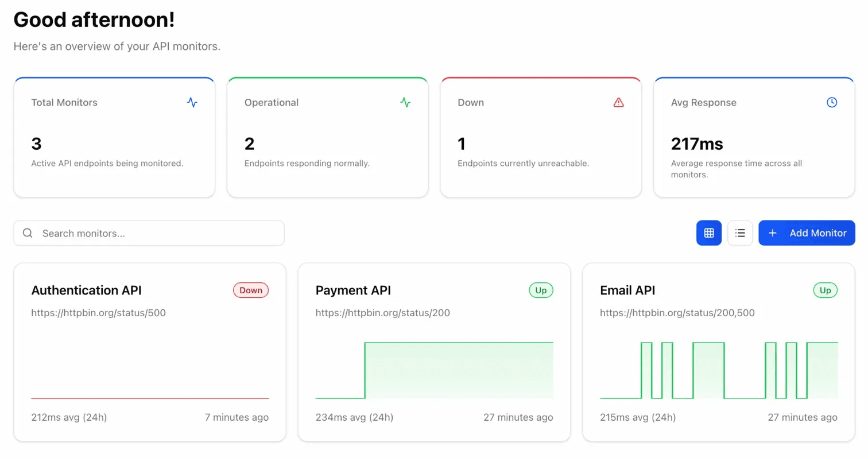Screen dimensions: 868x458
Task: Click the Up badge on Payment API
Action: click(540, 290)
